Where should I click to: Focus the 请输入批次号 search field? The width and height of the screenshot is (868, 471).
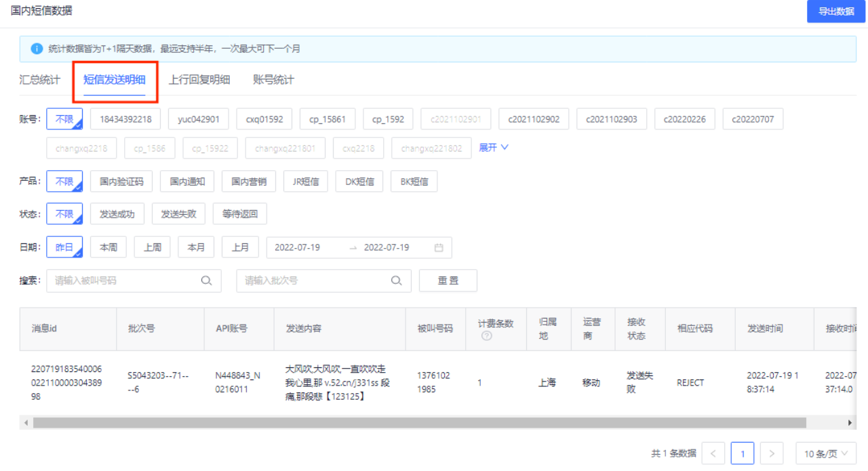tap(323, 281)
